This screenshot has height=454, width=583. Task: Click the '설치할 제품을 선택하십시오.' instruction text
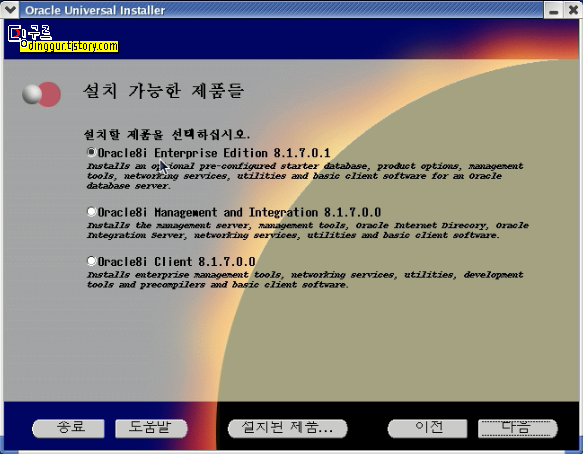(x=167, y=134)
